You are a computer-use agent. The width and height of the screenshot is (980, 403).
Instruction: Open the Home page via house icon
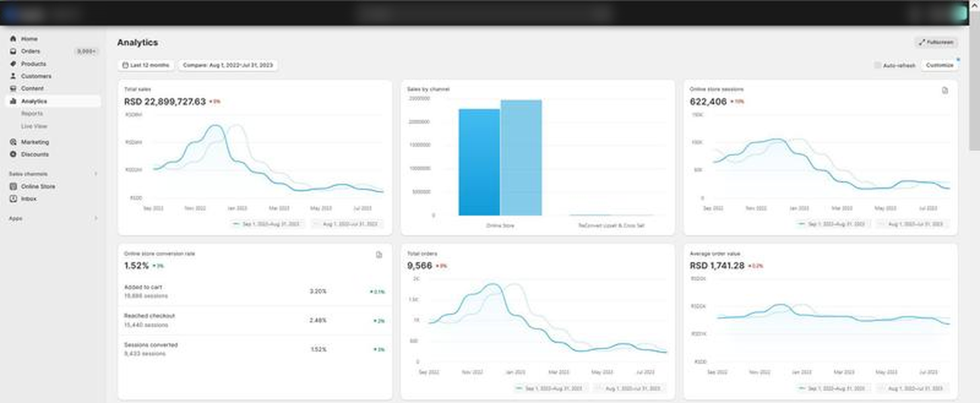[13, 39]
